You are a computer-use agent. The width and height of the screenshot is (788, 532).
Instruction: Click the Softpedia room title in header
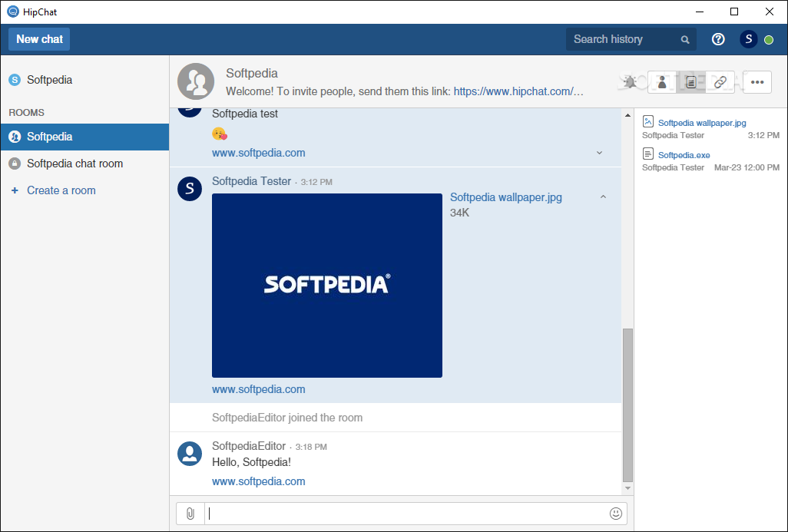coord(252,74)
